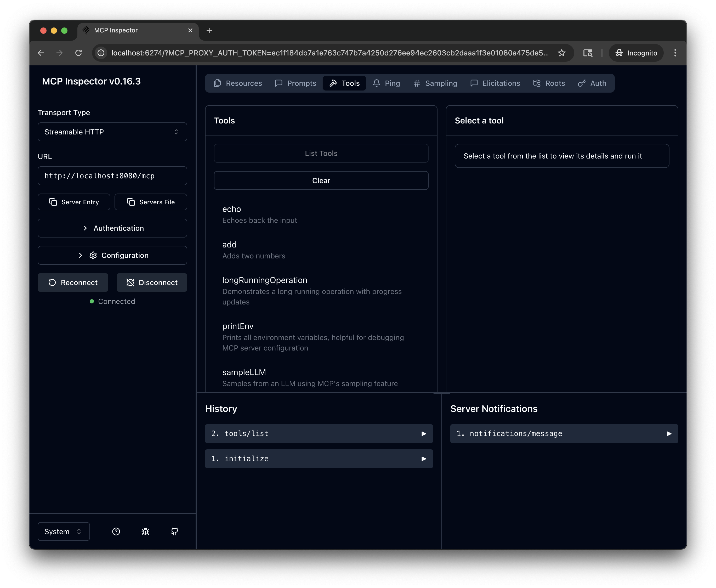The width and height of the screenshot is (716, 588).
Task: Switch to the Sampling tab
Action: (x=435, y=83)
